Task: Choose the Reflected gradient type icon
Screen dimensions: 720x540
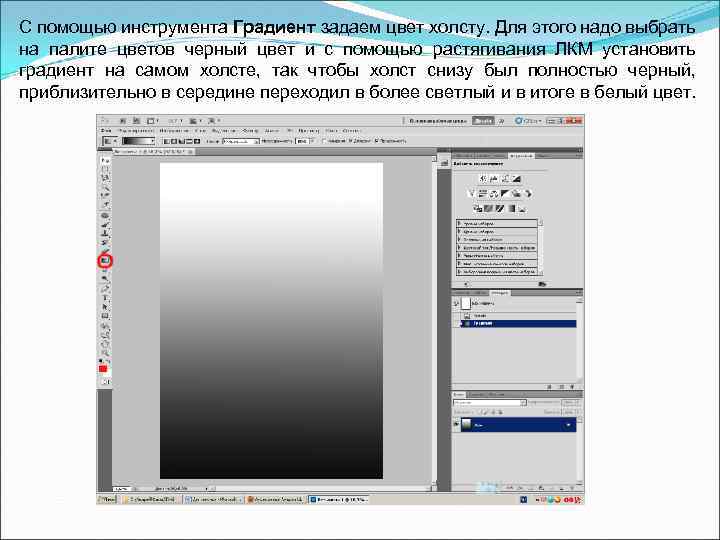Action: click(x=189, y=141)
